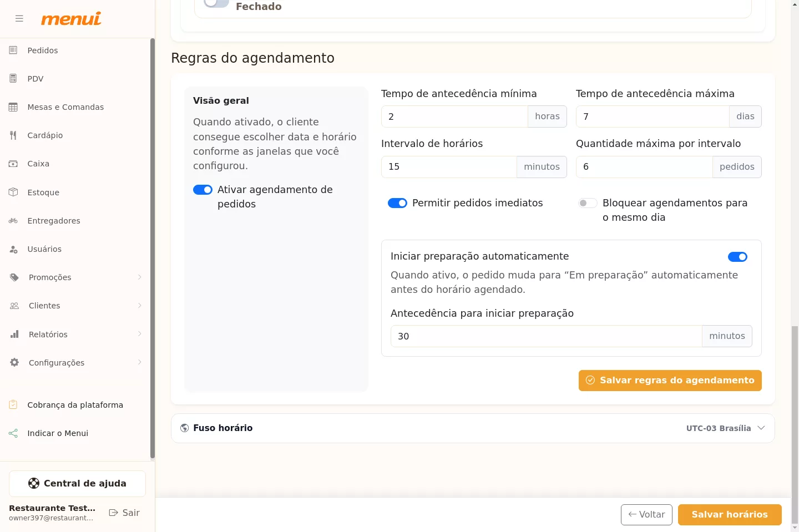Click the check icon on Salvar regras button
The height and width of the screenshot is (532, 799).
pyautogui.click(x=590, y=380)
